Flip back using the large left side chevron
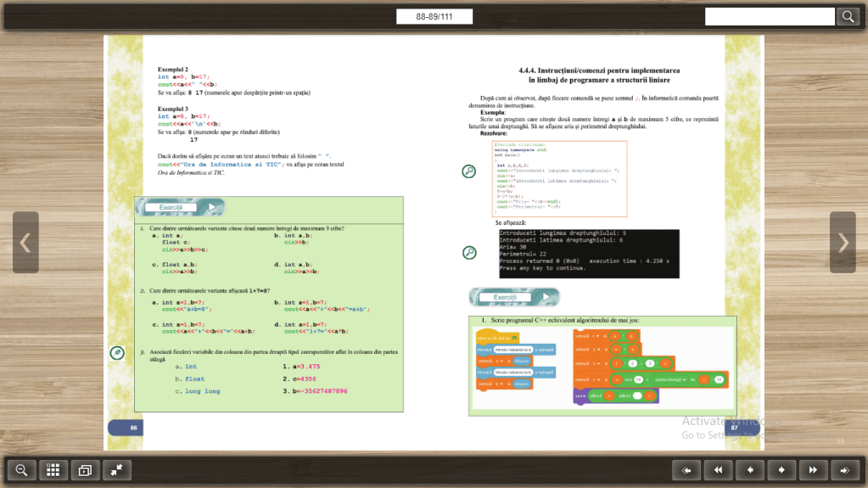The height and width of the screenshot is (488, 868). click(25, 243)
